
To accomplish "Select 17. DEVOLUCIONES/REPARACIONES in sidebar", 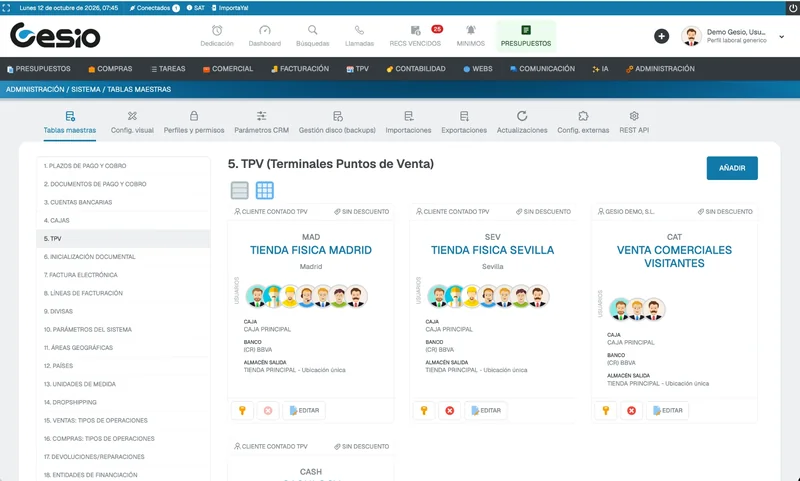I will click(123, 457).
